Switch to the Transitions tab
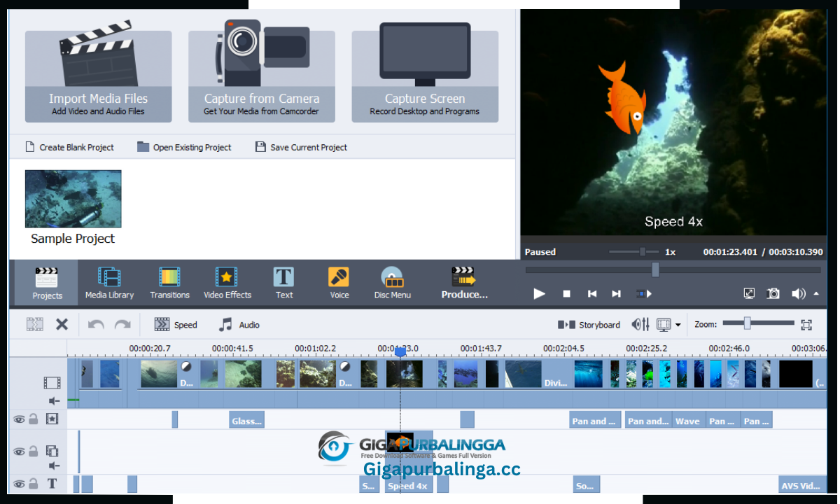Viewport: 840px width, 504px height. pyautogui.click(x=169, y=283)
